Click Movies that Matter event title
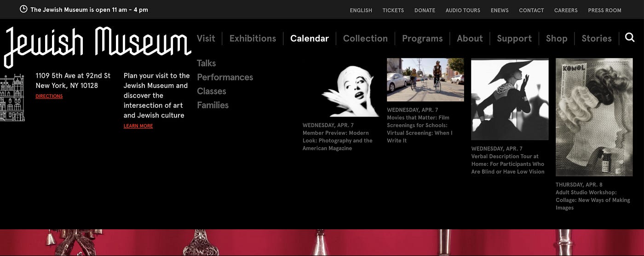 [420, 129]
